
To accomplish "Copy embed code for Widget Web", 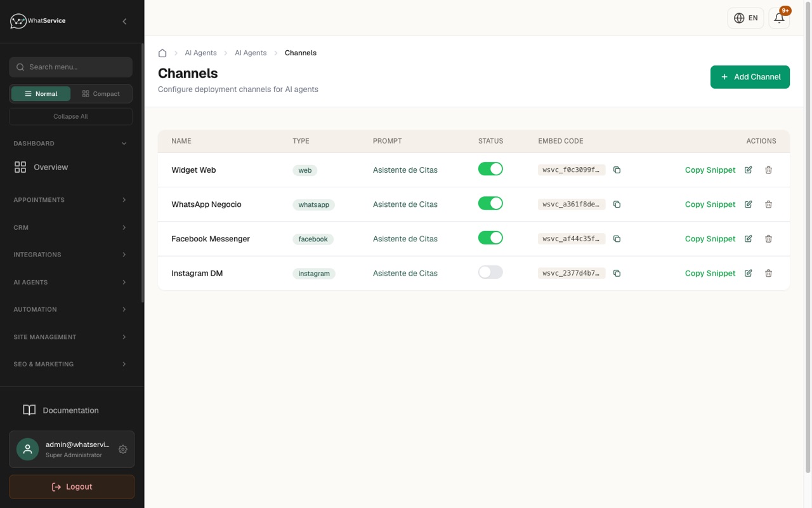I will (617, 170).
